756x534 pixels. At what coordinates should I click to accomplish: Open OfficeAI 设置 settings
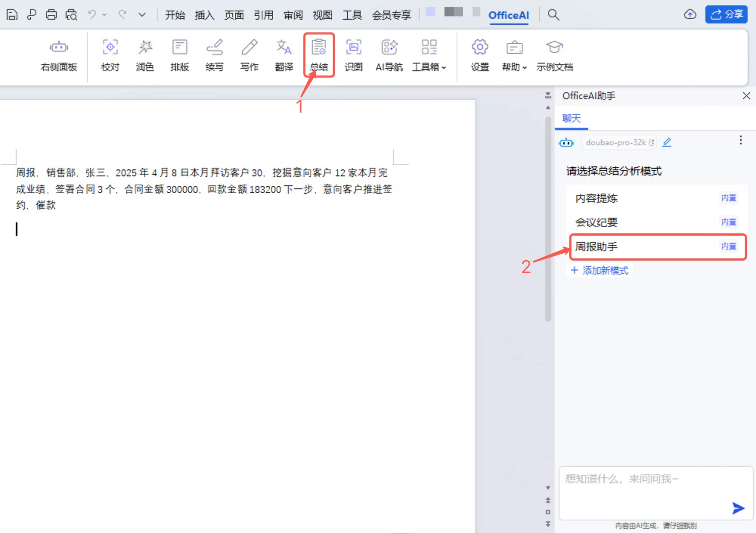click(x=479, y=56)
